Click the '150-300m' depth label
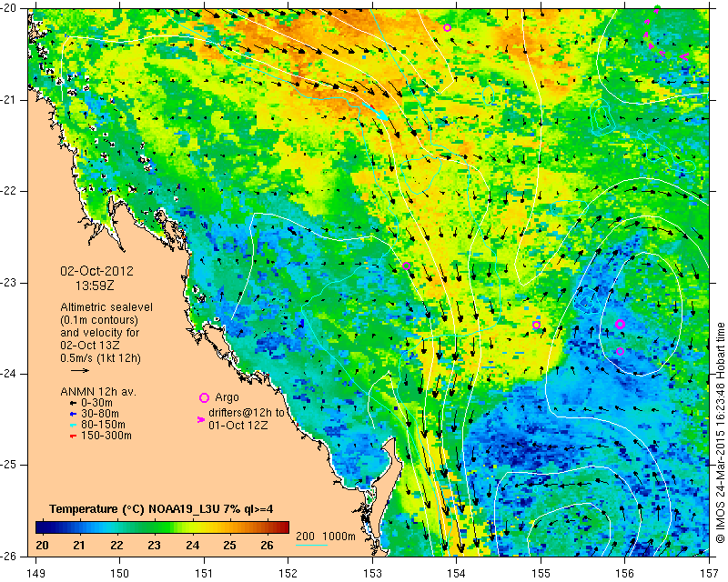The width and height of the screenshot is (728, 582). click(106, 436)
